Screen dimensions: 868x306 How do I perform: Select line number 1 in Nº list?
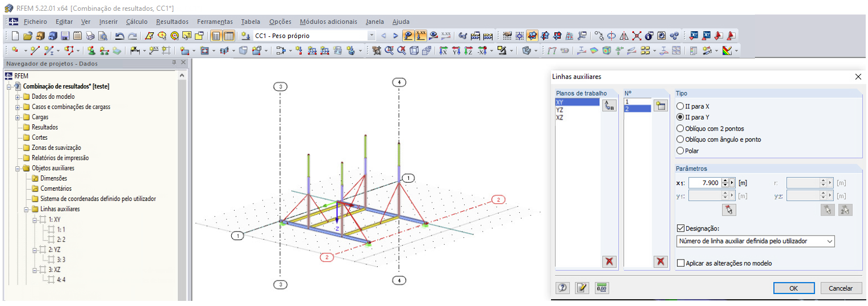point(637,102)
